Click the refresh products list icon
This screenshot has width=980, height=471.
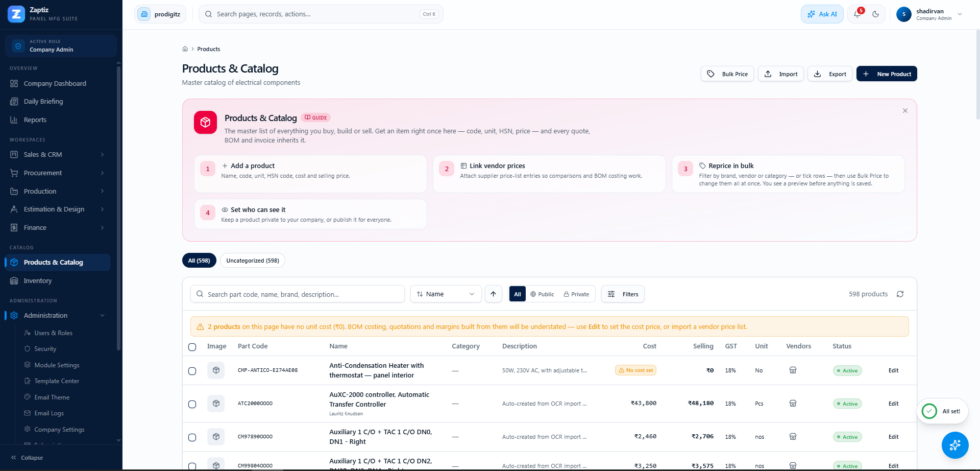[x=900, y=294]
